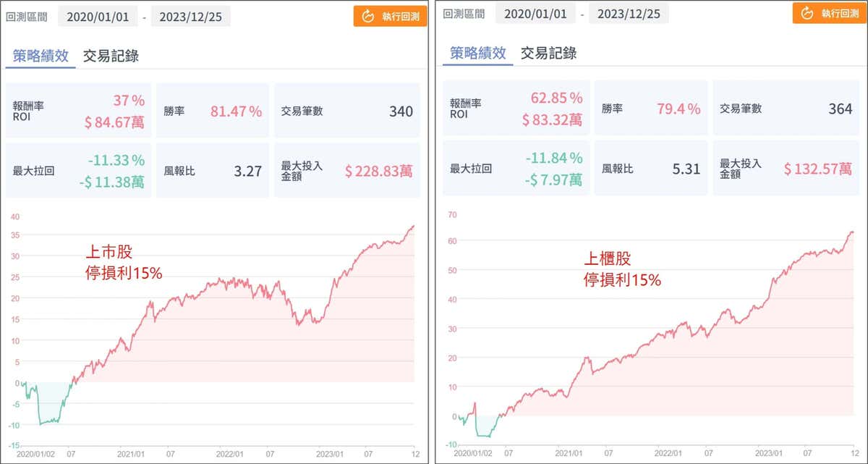Select the 交易筆數 card showing 340

coord(346,111)
